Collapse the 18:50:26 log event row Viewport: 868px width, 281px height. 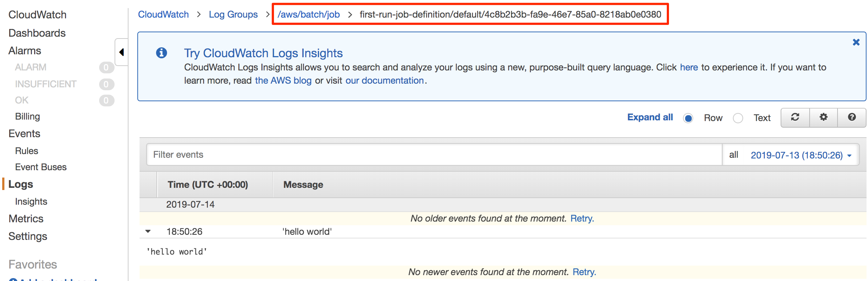pyautogui.click(x=148, y=231)
